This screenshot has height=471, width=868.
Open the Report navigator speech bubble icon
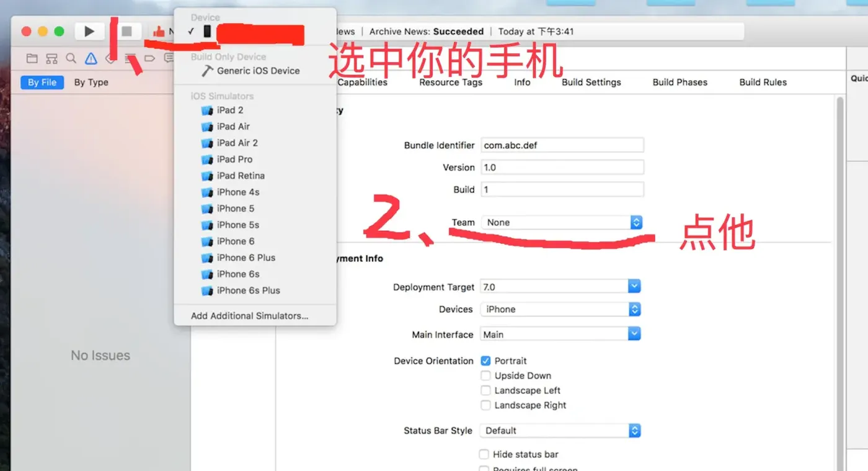coord(169,58)
